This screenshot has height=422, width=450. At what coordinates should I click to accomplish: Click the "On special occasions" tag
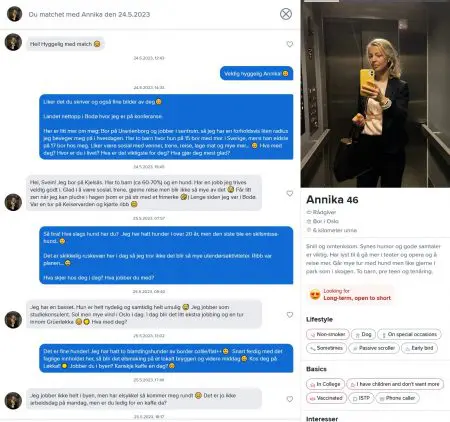click(x=409, y=334)
